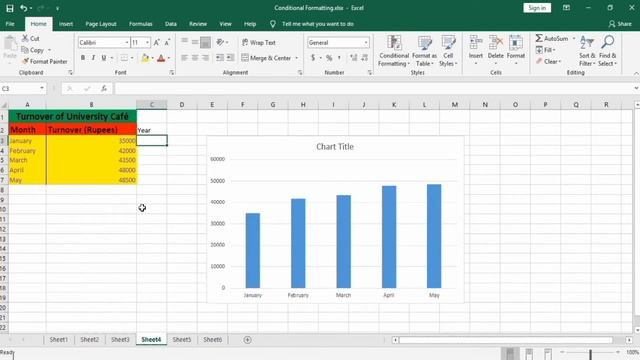Center text horizontally
This screenshot has width=640, height=360.
tap(195, 58)
